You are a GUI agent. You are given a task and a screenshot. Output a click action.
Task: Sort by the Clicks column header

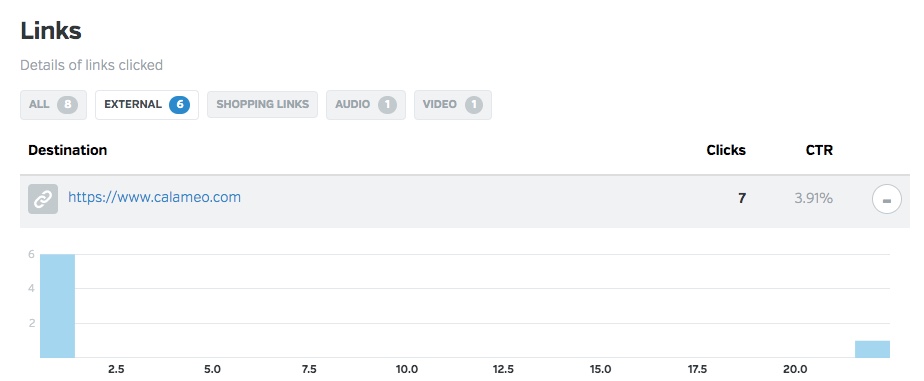(726, 150)
